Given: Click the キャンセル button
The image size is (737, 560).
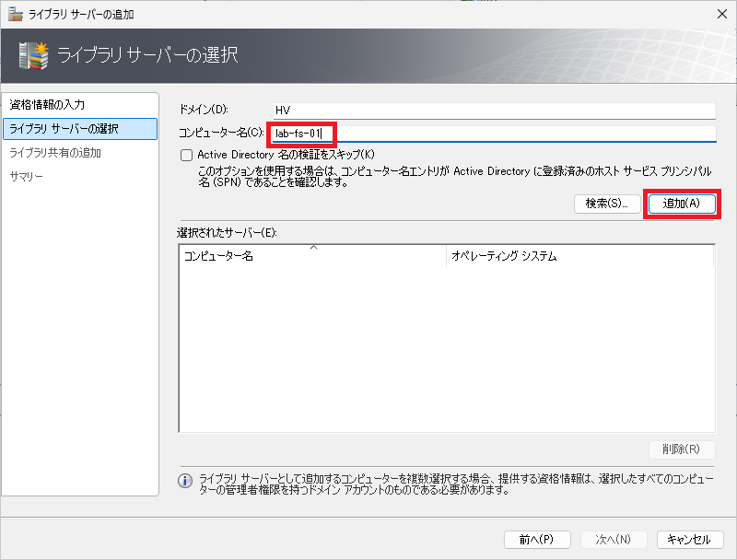Looking at the screenshot, I should click(689, 540).
